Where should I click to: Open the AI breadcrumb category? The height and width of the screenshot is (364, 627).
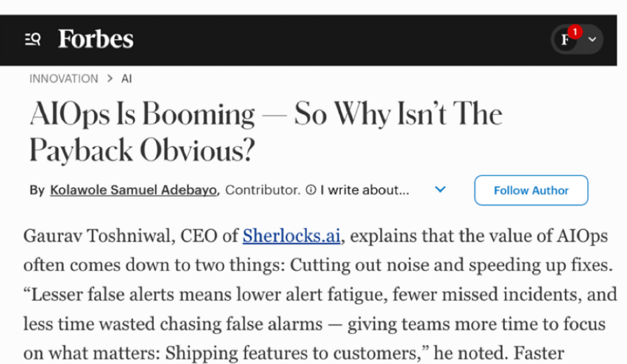tap(126, 78)
